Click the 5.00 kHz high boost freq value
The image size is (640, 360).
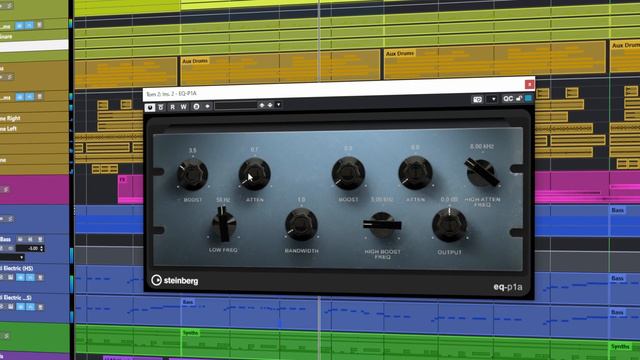382,200
